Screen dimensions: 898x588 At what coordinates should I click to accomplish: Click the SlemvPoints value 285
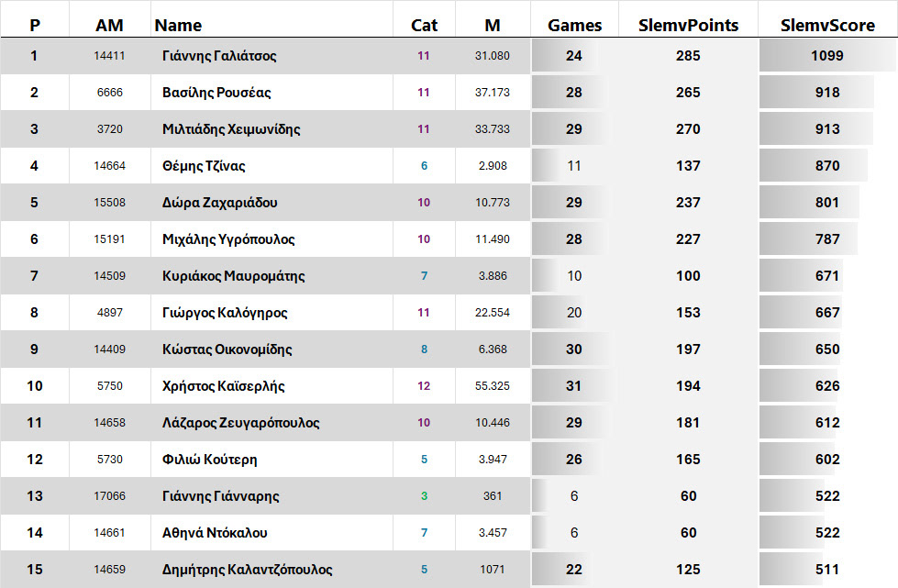click(x=688, y=56)
